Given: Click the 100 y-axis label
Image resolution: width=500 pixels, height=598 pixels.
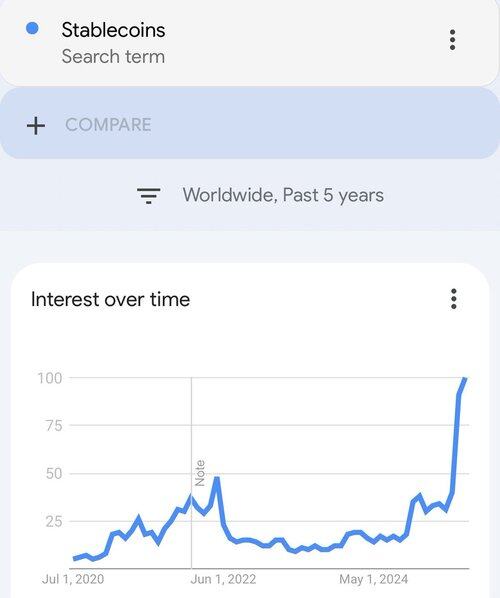Looking at the screenshot, I should (x=50, y=378).
